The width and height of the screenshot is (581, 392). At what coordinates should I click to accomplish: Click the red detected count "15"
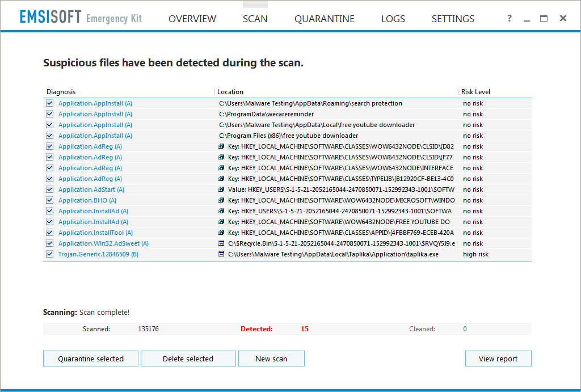tap(305, 329)
